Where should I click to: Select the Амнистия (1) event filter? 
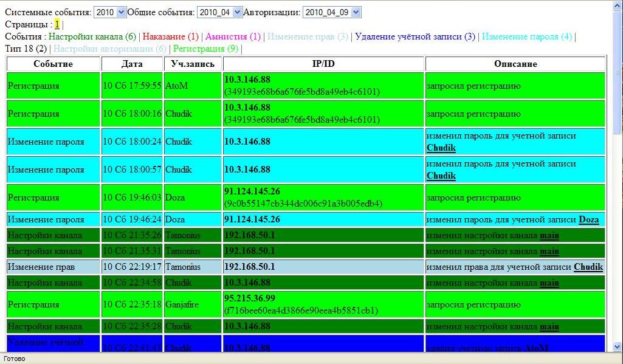(x=233, y=36)
